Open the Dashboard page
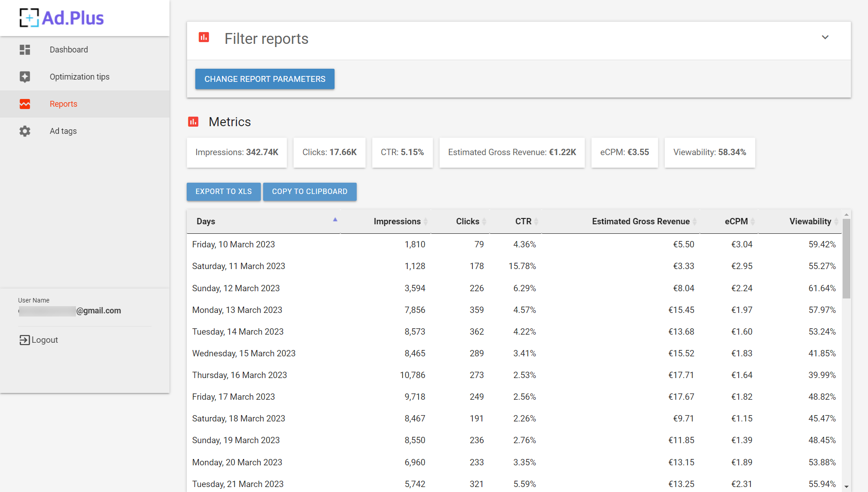 tap(69, 50)
